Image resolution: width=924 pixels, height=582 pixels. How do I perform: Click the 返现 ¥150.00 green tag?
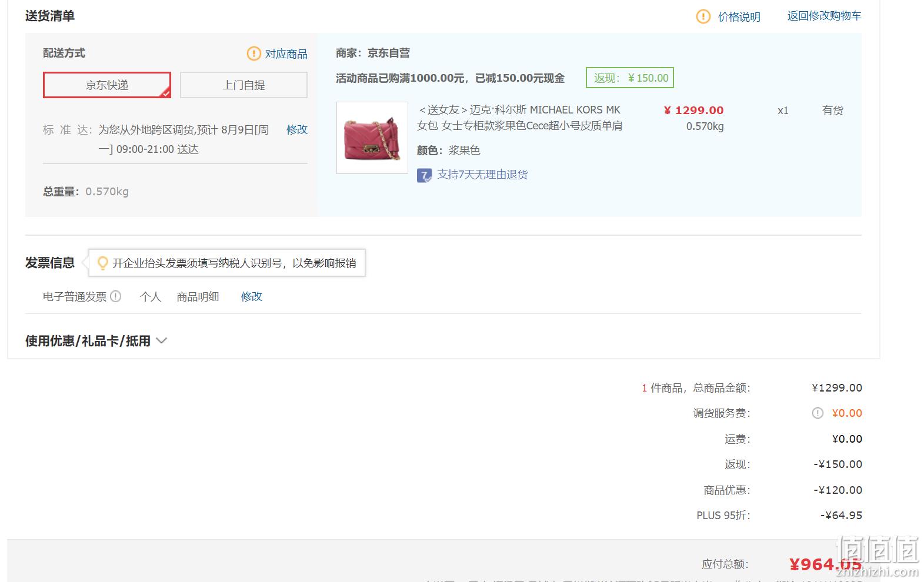pos(629,78)
